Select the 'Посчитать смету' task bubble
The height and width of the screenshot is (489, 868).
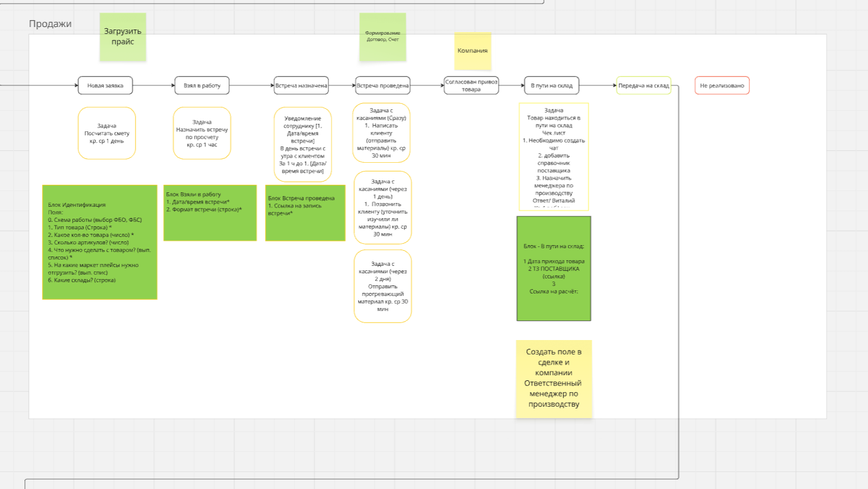[x=107, y=133]
